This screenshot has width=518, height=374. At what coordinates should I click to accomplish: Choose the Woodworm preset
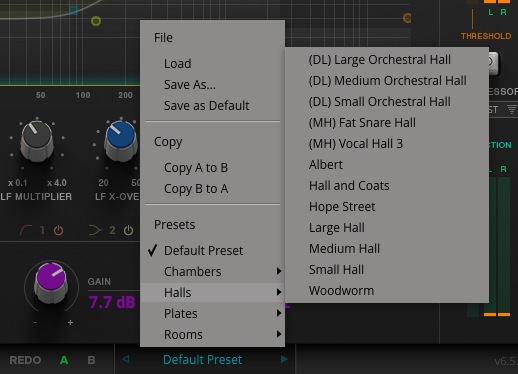point(387,291)
